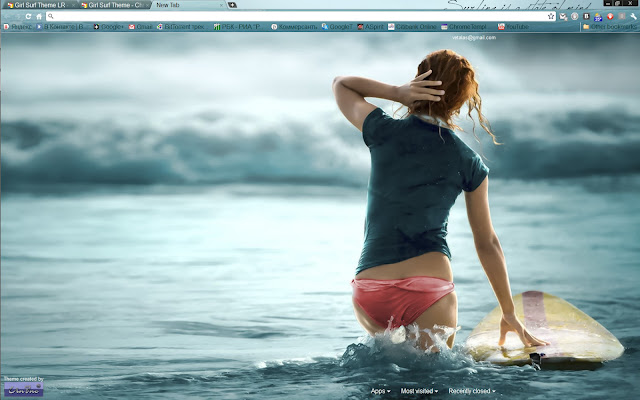640x400 pixels.
Task: Open the РБК - РИА bookmark
Action: (x=238, y=27)
